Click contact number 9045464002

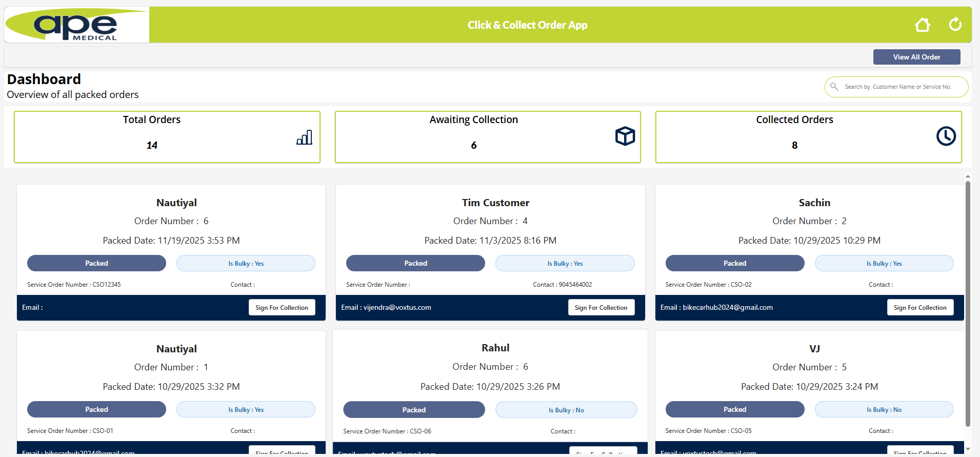point(575,285)
